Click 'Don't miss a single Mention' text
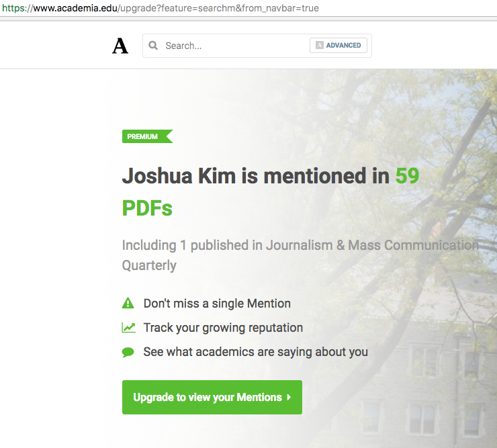 click(x=217, y=304)
